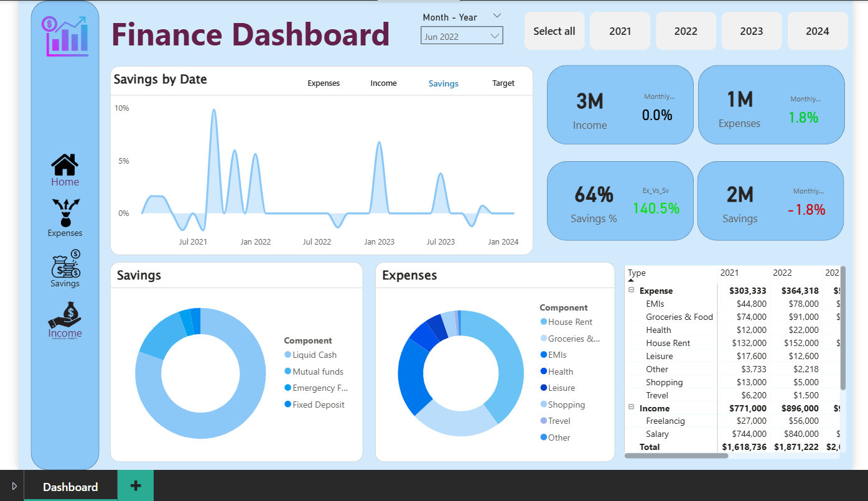Click the Savings coins icon in sidebar
Image resolution: width=868 pixels, height=501 pixels.
65,265
